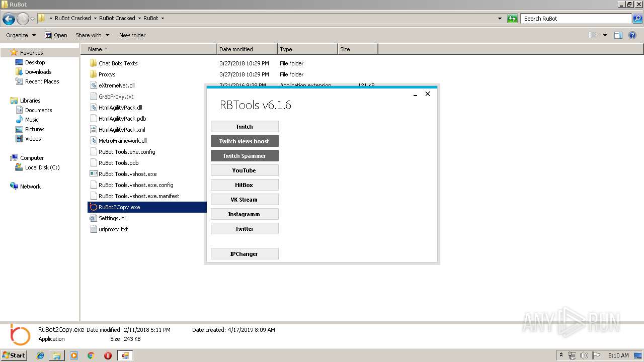Open Explorer help icon
This screenshot has width=644, height=362.
point(633,35)
